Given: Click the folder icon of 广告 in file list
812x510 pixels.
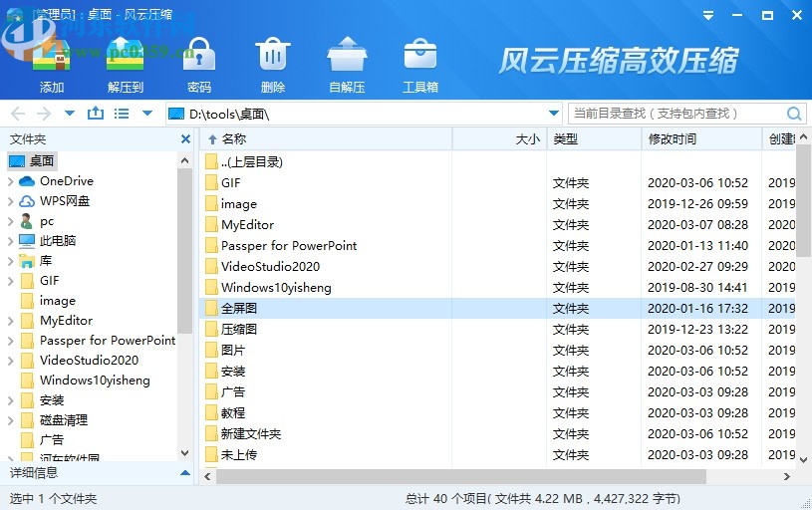Looking at the screenshot, I should tap(211, 391).
